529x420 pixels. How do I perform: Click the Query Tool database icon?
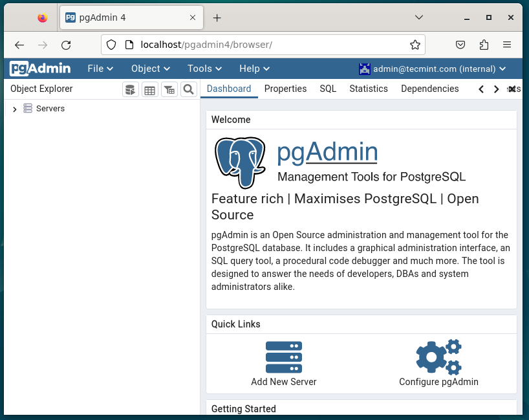(131, 89)
